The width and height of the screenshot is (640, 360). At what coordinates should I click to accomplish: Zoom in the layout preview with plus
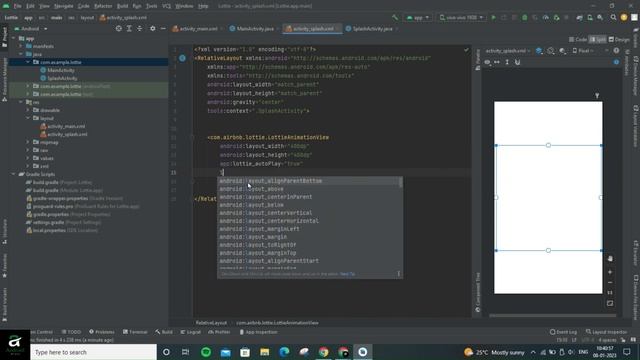point(610,272)
